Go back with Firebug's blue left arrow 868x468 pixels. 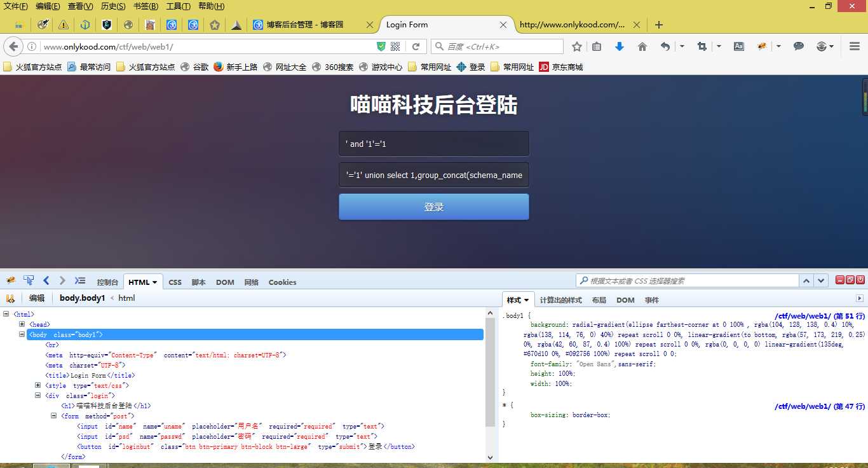pyautogui.click(x=46, y=280)
